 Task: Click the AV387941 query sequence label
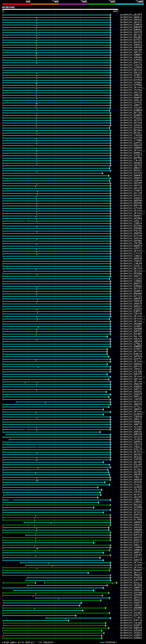pos(8,7)
